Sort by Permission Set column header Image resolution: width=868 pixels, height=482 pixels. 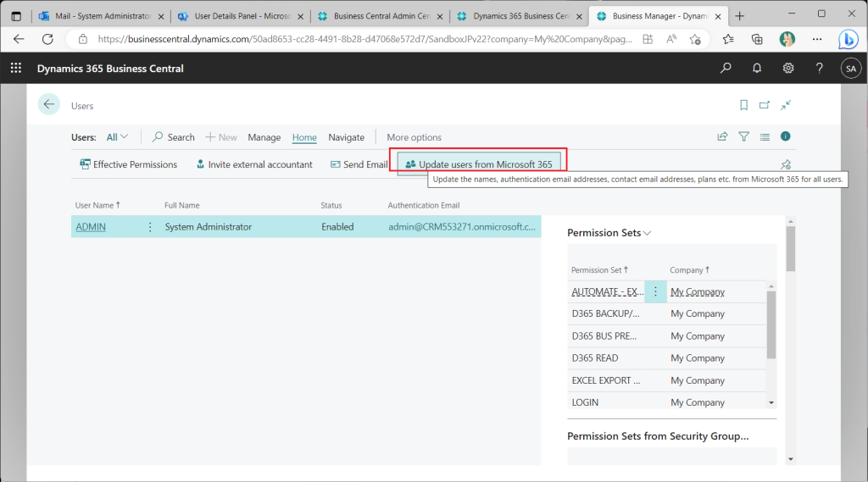[599, 270]
